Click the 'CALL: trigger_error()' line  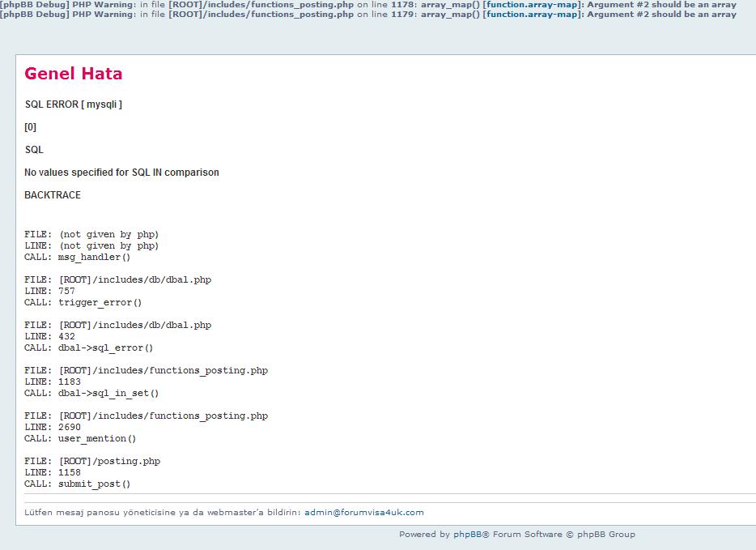tap(83, 302)
